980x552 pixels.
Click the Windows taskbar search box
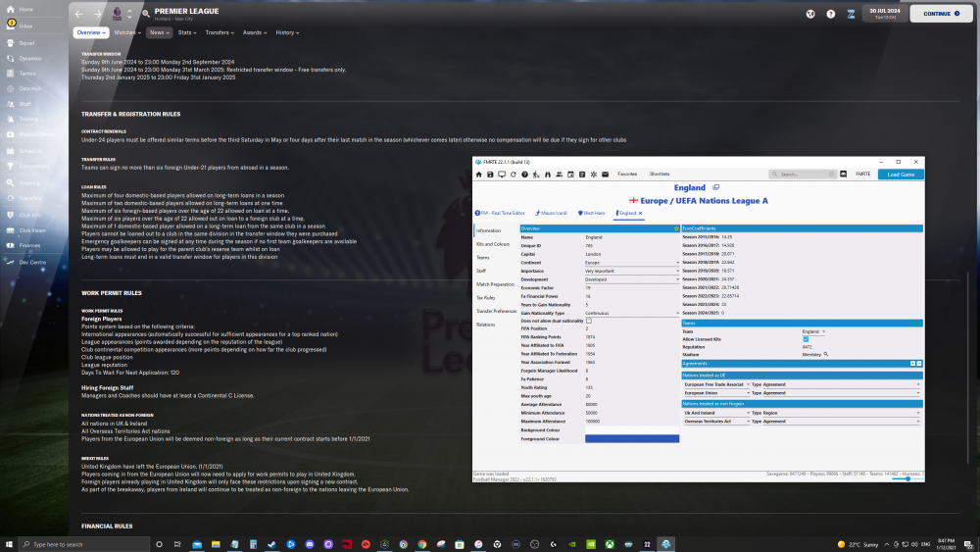(x=84, y=544)
